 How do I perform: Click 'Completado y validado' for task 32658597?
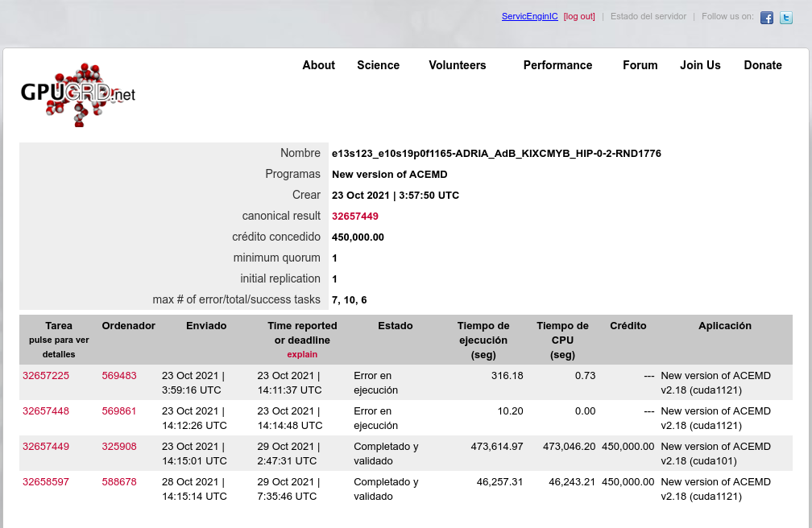pos(386,489)
